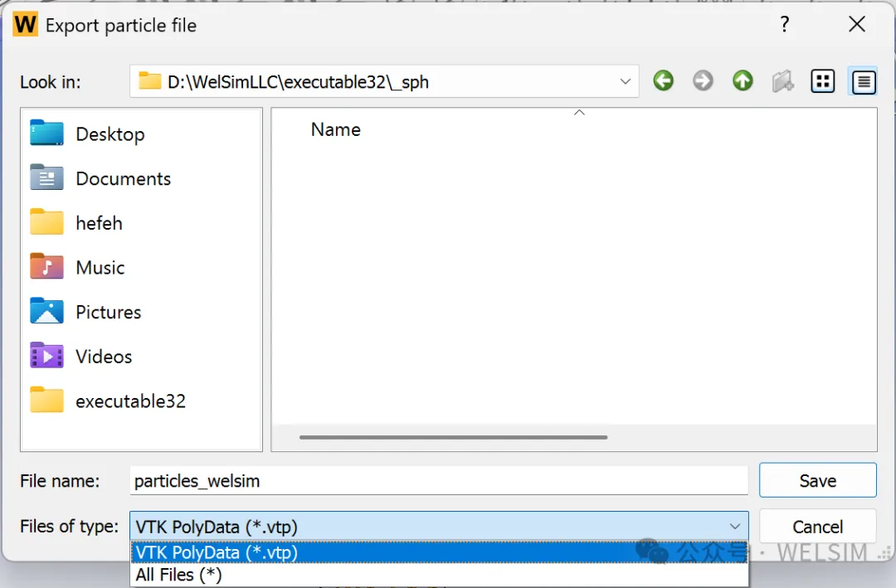
Task: Close the Export particle file dialog
Action: pos(856,24)
